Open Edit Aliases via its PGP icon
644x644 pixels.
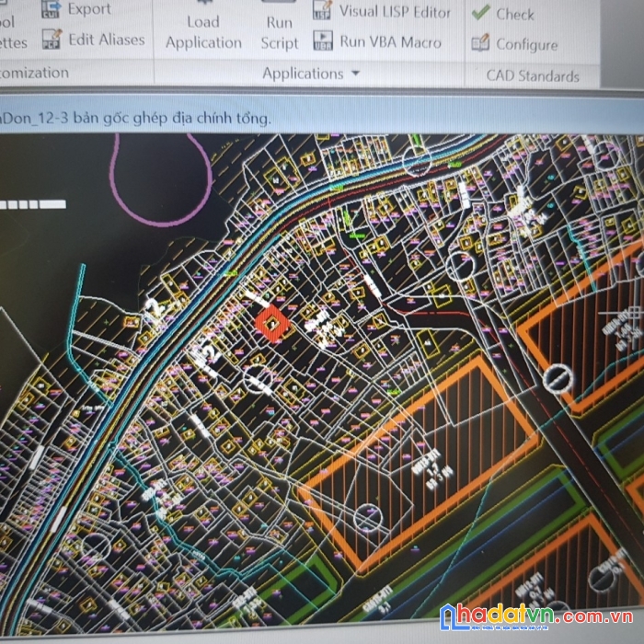(53, 40)
